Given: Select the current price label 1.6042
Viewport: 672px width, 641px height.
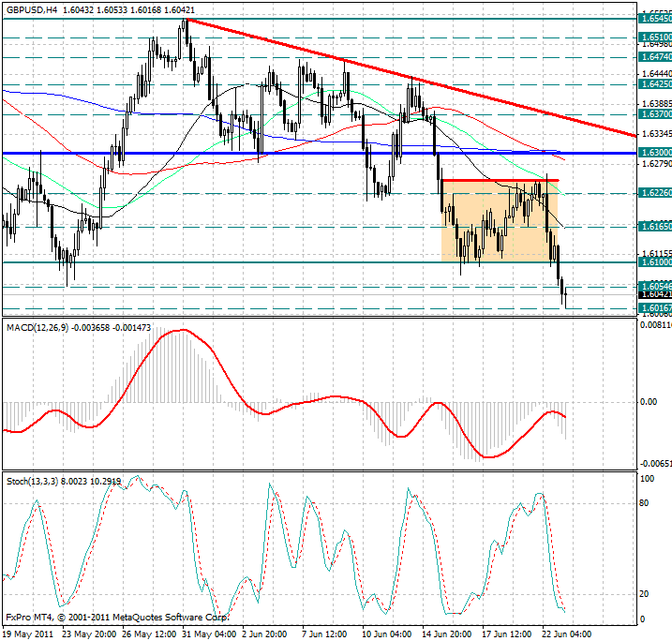Looking at the screenshot, I should point(654,294).
